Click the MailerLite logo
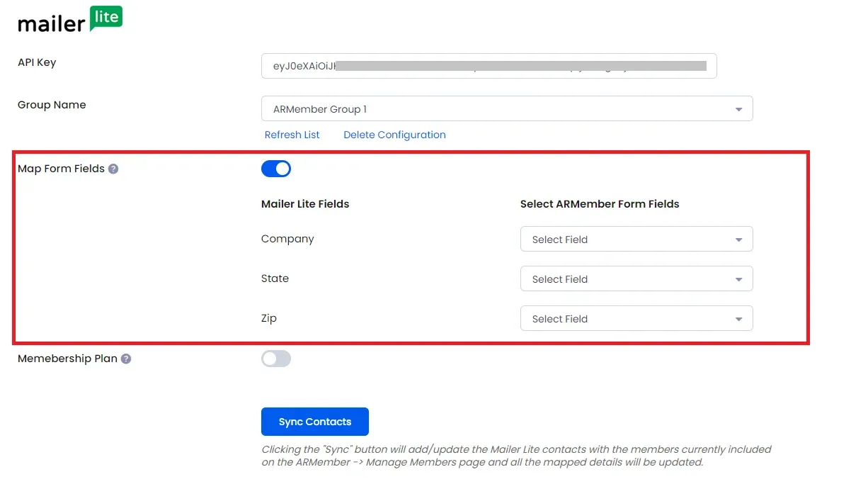The width and height of the screenshot is (868, 484). pyautogui.click(x=70, y=20)
